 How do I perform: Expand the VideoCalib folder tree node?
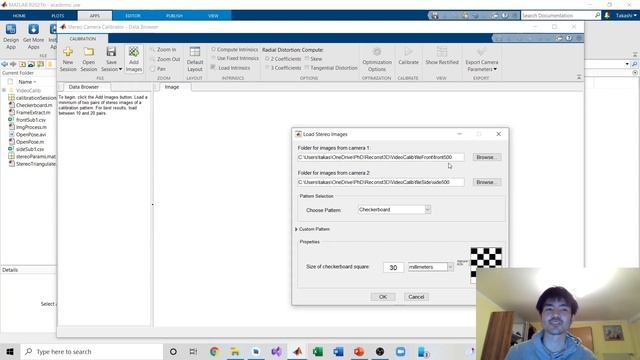coord(4,90)
